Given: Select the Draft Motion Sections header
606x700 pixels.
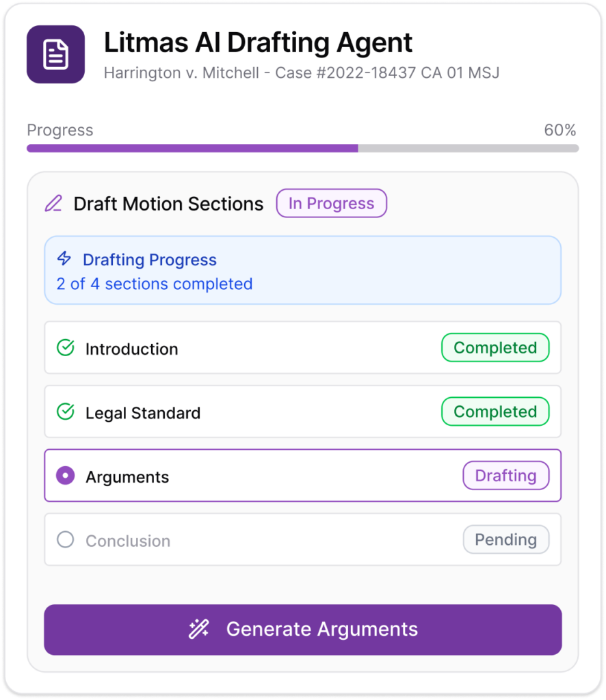Looking at the screenshot, I should click(168, 203).
